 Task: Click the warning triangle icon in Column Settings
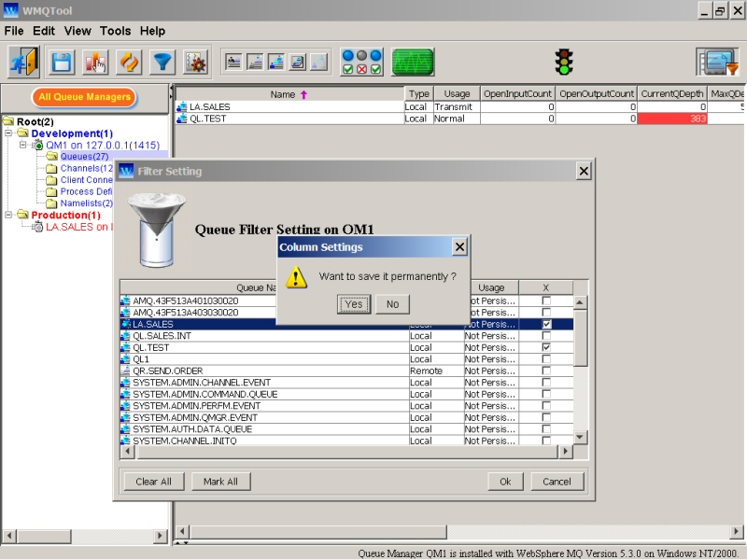(296, 277)
